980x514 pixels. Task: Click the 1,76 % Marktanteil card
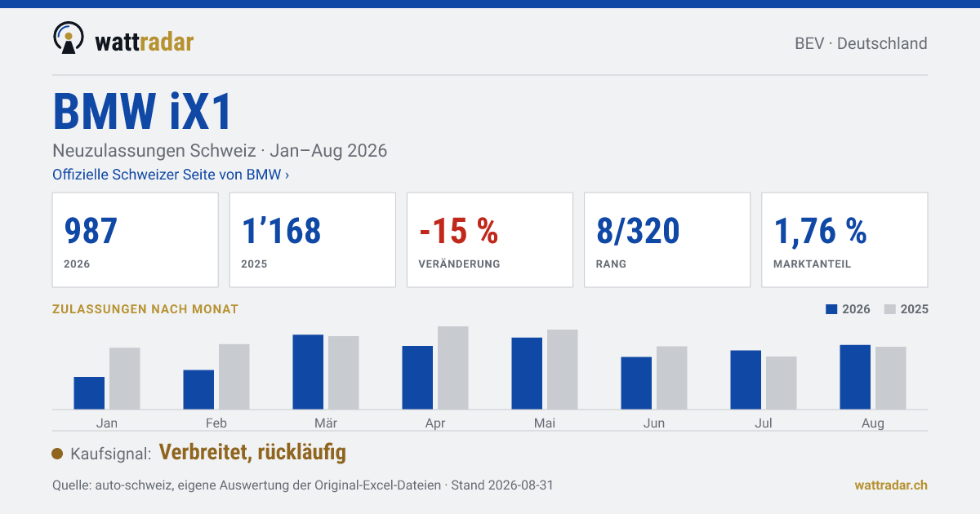(x=844, y=240)
